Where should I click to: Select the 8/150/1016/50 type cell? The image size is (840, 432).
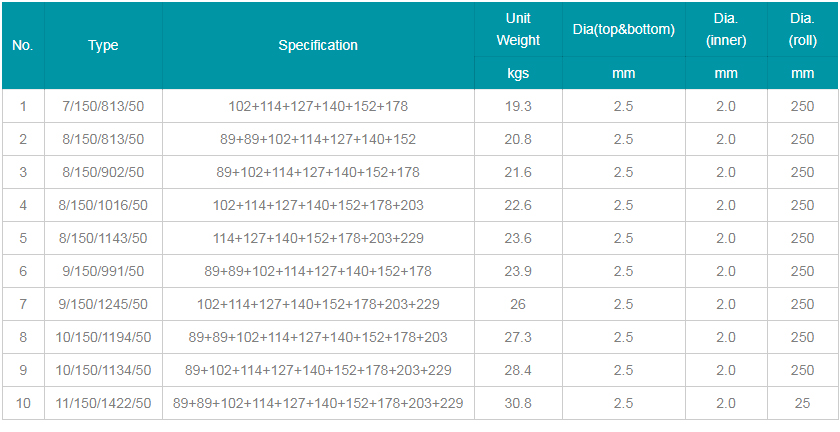(x=103, y=205)
